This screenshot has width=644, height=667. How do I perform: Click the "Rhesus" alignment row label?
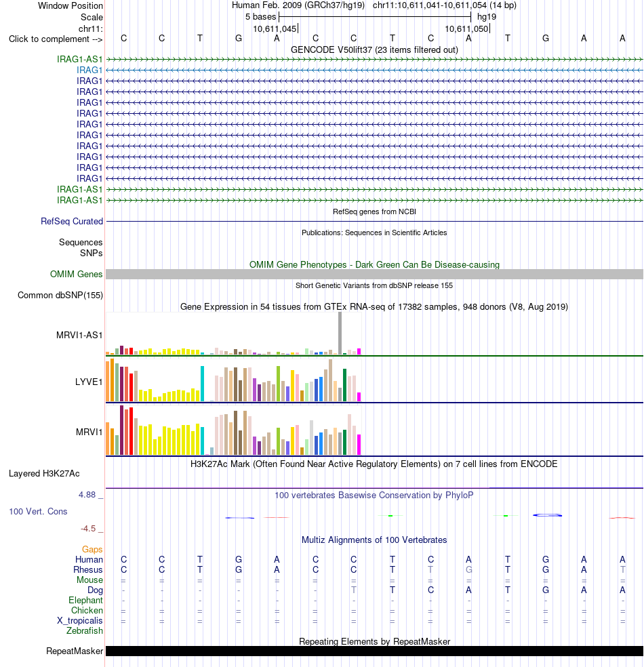pos(88,569)
